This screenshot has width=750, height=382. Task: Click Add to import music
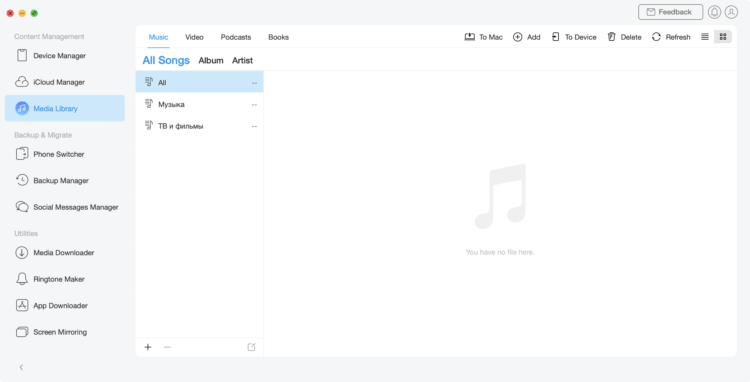pos(527,37)
